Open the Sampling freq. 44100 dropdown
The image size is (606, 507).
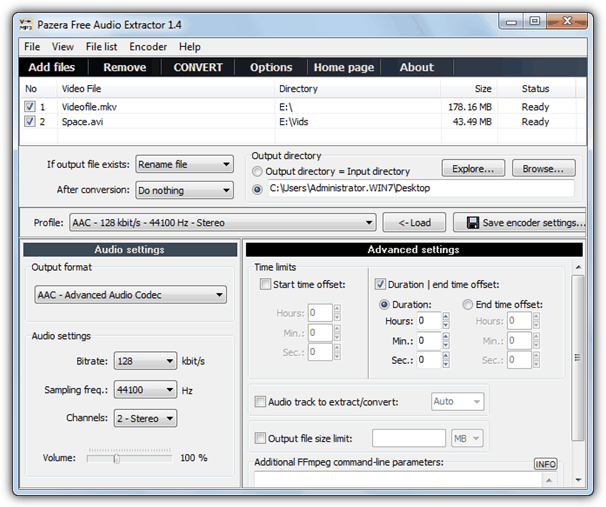click(x=145, y=390)
